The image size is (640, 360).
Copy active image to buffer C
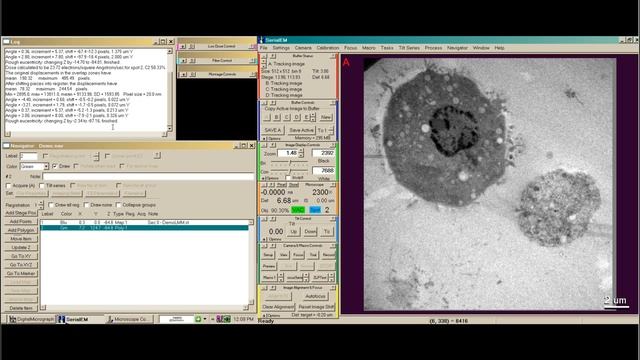[287, 117]
